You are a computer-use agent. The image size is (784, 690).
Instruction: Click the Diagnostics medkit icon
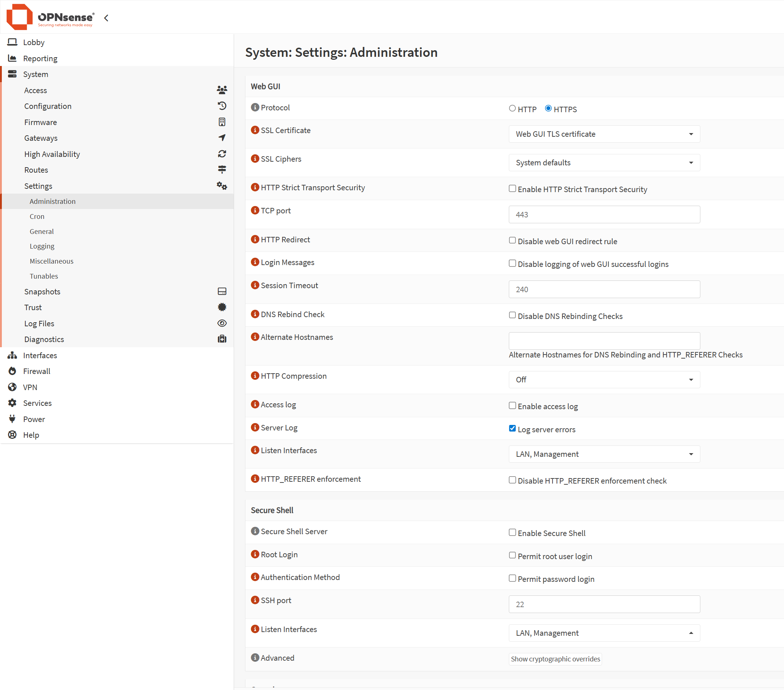point(222,339)
